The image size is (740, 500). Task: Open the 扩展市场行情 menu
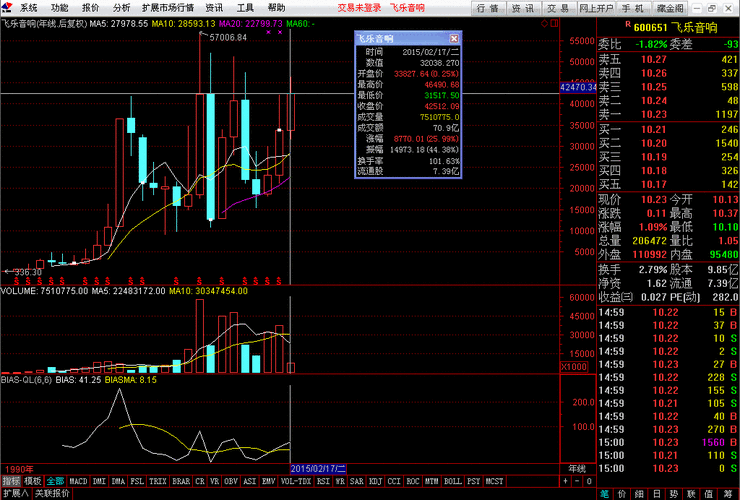tap(168, 8)
